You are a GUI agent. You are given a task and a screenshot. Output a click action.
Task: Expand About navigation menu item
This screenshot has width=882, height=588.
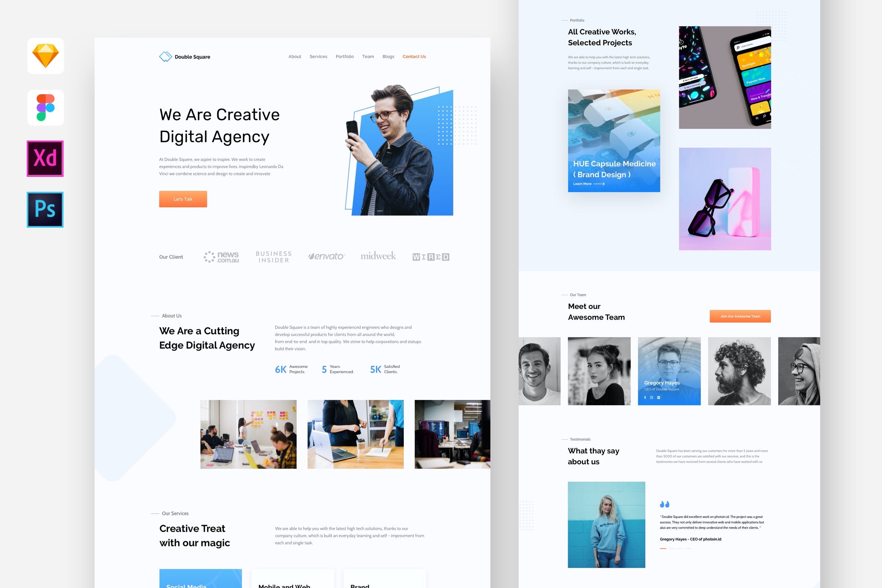tap(295, 57)
